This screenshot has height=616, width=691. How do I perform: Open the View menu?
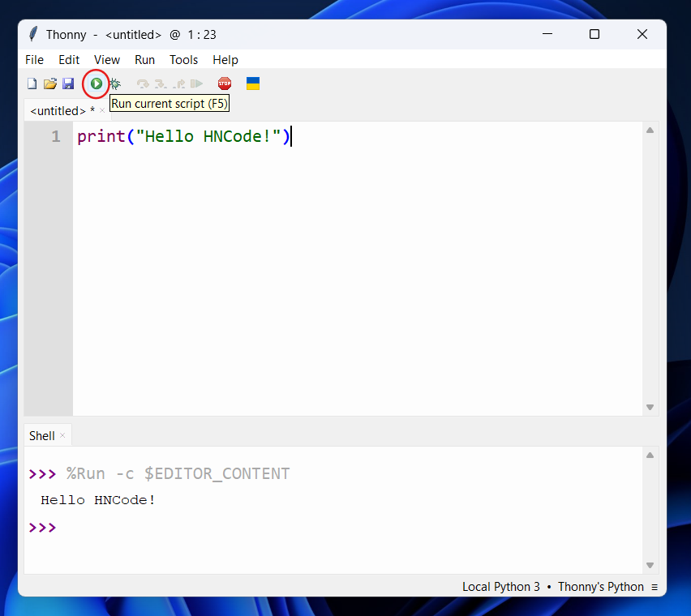(107, 60)
